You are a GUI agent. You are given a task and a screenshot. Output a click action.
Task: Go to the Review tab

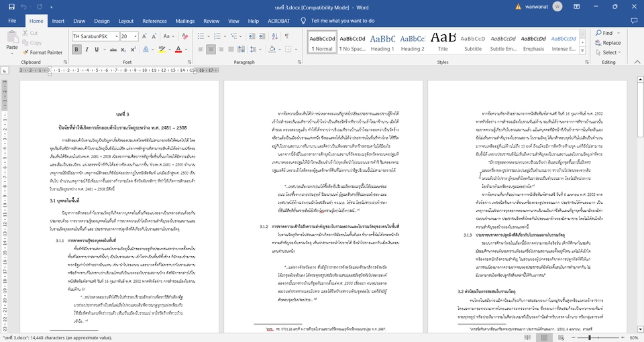pyautogui.click(x=211, y=21)
